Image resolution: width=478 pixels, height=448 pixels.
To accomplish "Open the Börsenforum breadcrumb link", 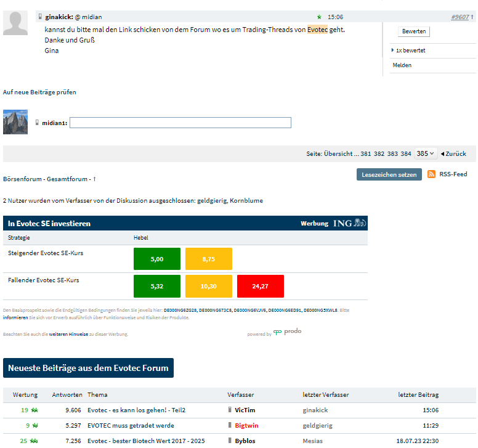I will (22, 179).
